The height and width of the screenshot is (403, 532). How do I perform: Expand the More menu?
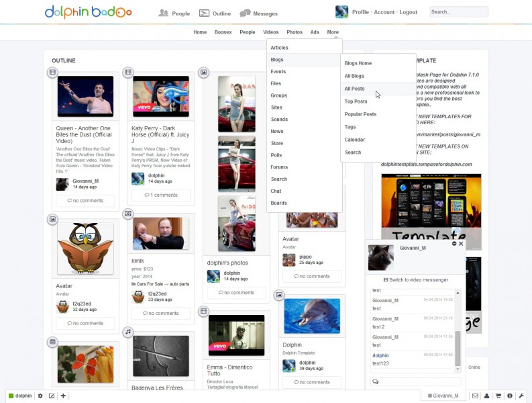tap(333, 32)
